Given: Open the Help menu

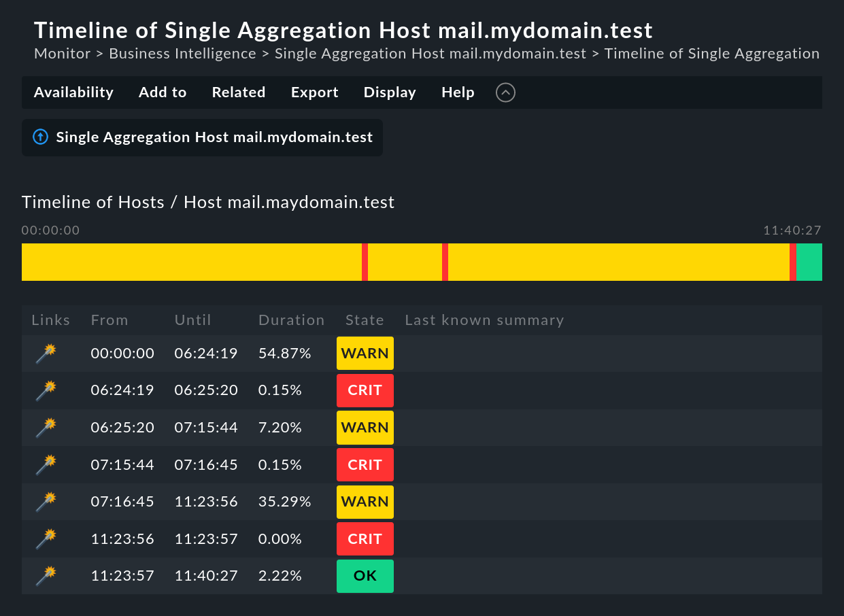Looking at the screenshot, I should coord(458,92).
